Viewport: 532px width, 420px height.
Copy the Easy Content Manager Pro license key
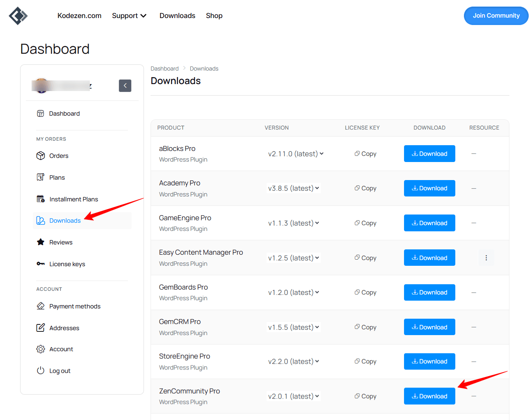[x=365, y=258]
